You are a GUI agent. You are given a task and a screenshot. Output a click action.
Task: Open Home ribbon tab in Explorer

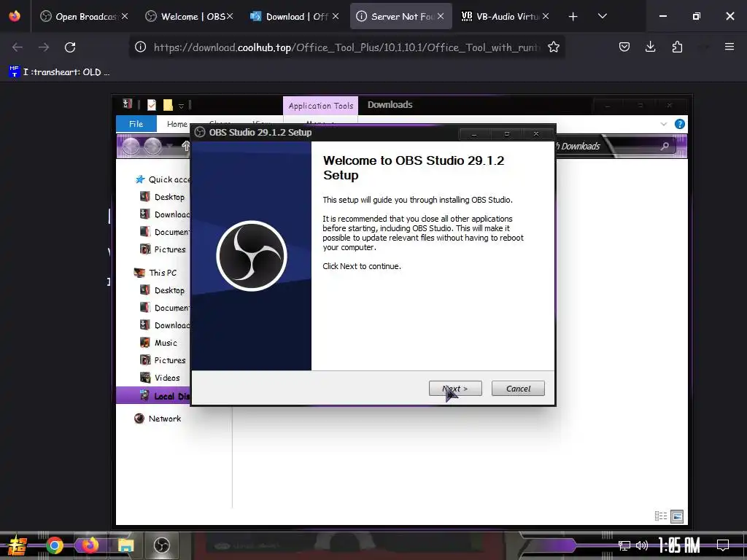[x=177, y=124]
